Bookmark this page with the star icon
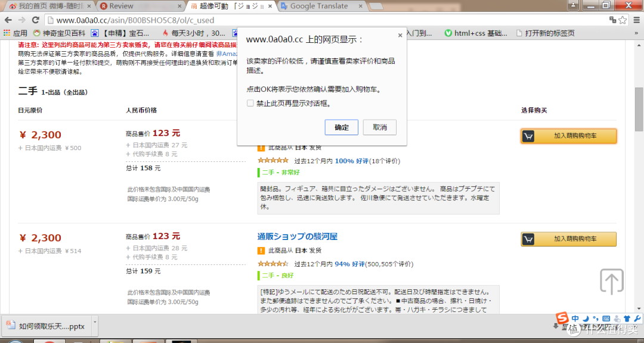Viewport: 644px width, 343px height. (x=623, y=20)
